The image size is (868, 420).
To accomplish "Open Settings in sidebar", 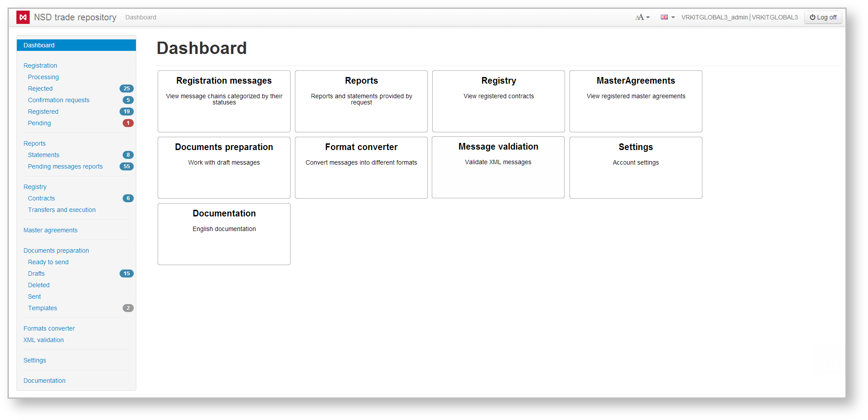I will coord(35,360).
